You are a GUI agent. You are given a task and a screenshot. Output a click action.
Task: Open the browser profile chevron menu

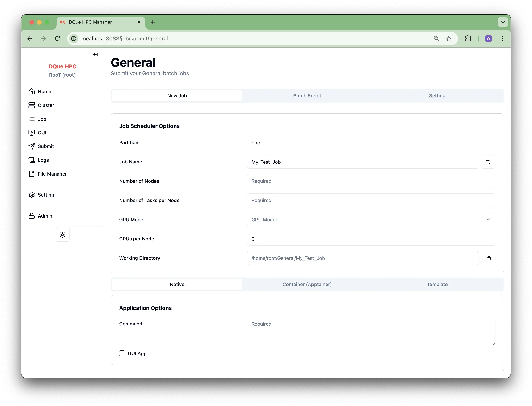(503, 22)
